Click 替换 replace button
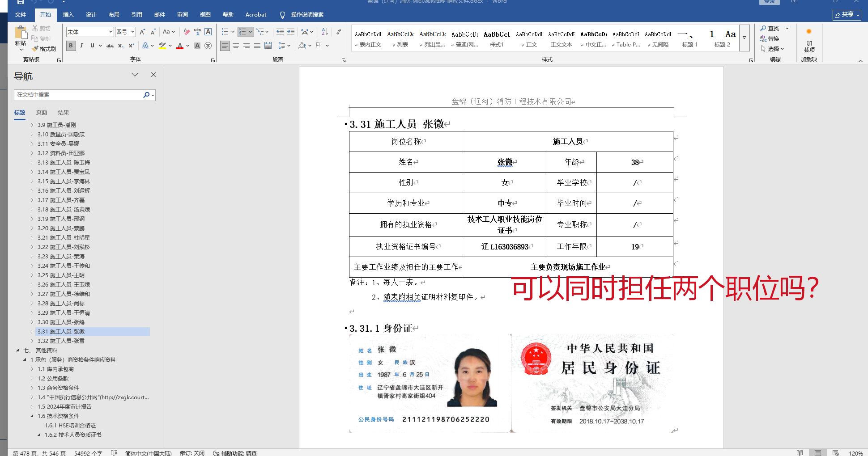868x456 pixels. point(770,38)
